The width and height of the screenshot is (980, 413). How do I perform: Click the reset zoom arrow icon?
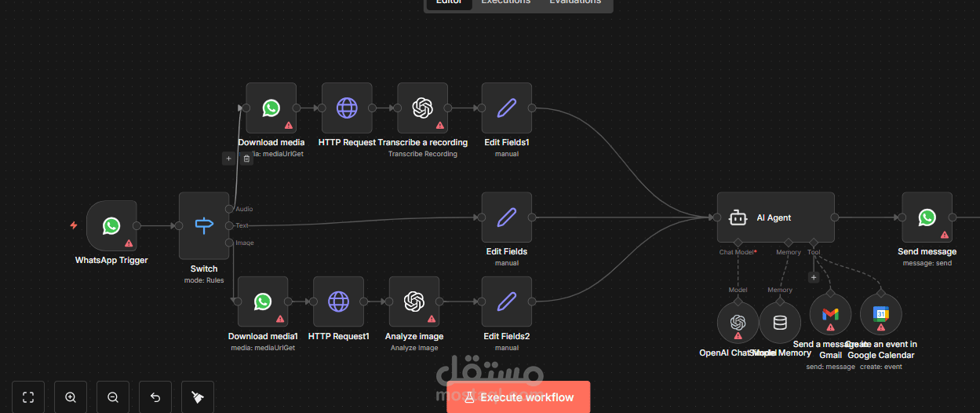[x=155, y=397]
